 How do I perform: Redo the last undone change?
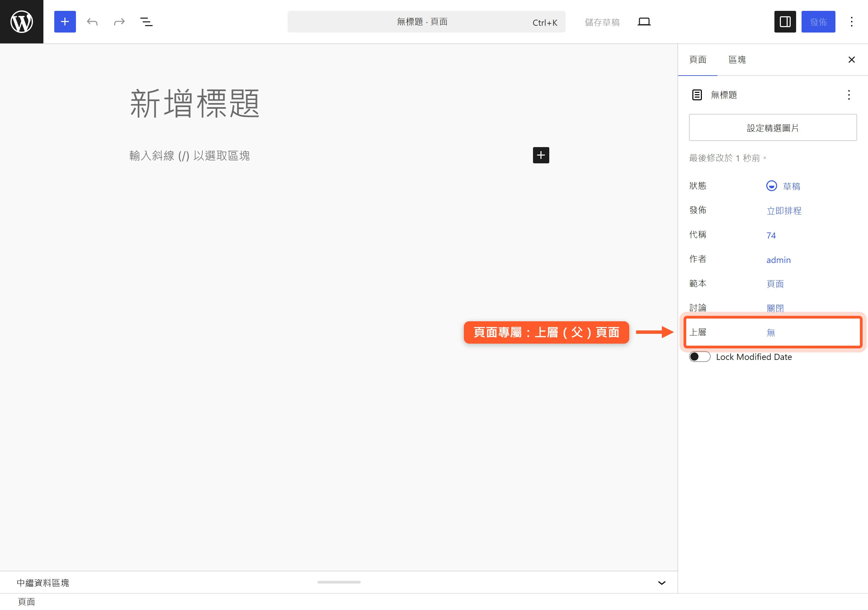[x=119, y=22]
